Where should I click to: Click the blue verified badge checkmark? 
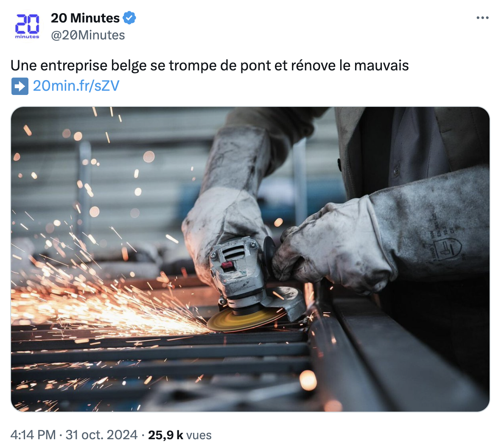(x=129, y=18)
